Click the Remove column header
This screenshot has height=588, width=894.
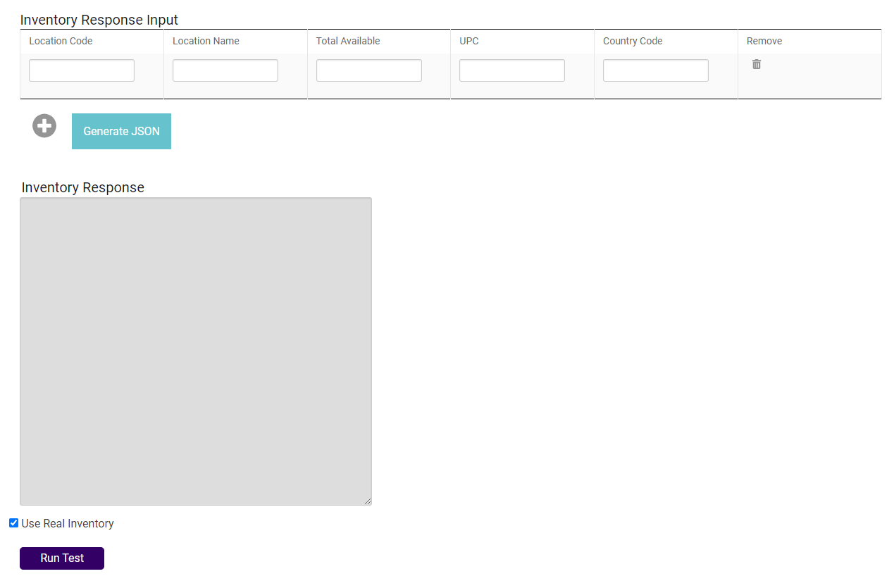pyautogui.click(x=764, y=41)
